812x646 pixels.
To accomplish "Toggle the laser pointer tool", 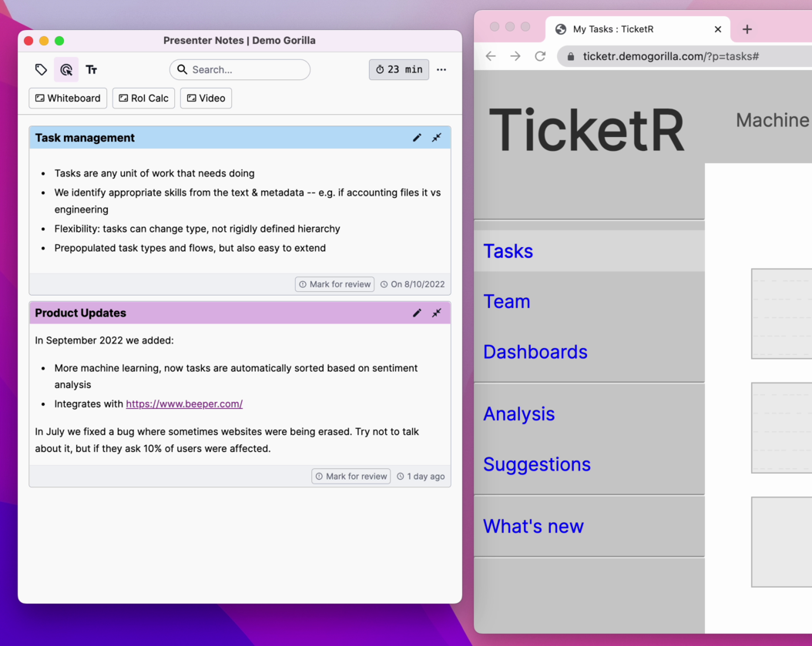I will click(x=66, y=69).
